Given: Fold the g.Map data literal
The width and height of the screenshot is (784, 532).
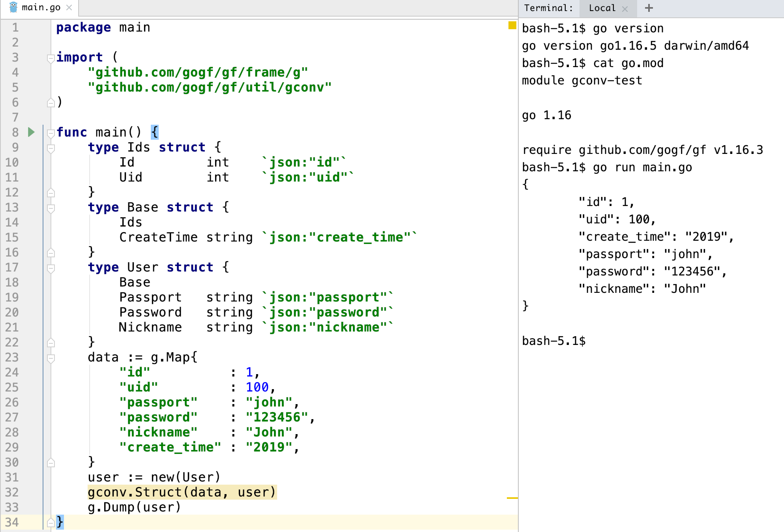Looking at the screenshot, I should tap(51, 358).
